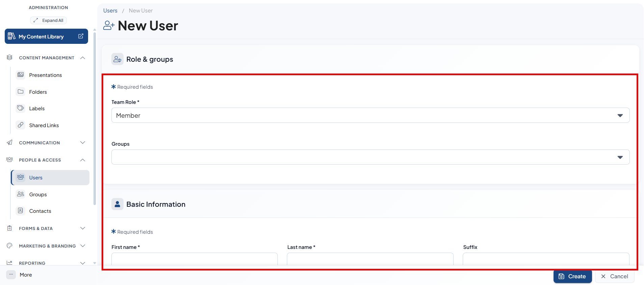Click the Shared Links chain icon
The height and width of the screenshot is (285, 644).
[21, 125]
